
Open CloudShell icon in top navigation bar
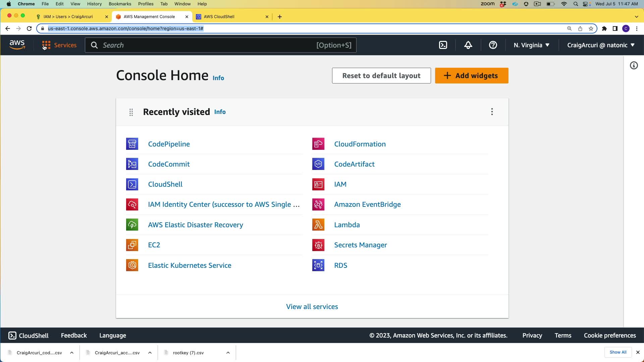[x=443, y=45]
